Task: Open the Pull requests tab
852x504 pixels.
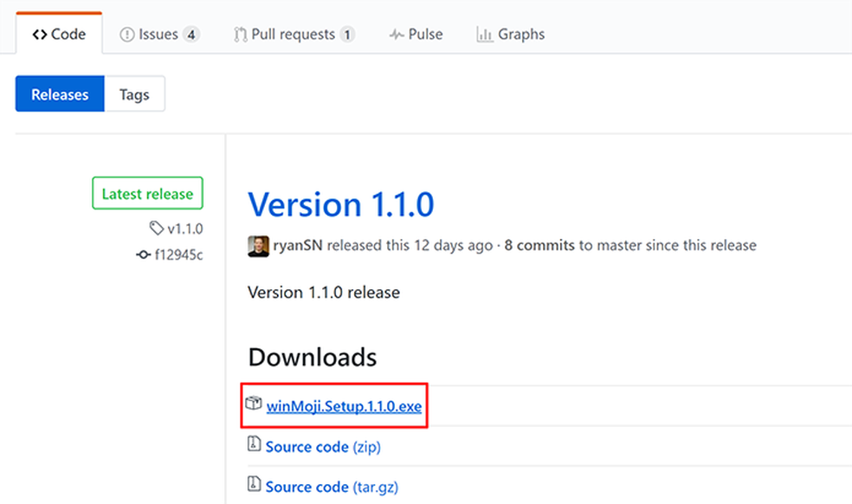Action: [x=294, y=35]
